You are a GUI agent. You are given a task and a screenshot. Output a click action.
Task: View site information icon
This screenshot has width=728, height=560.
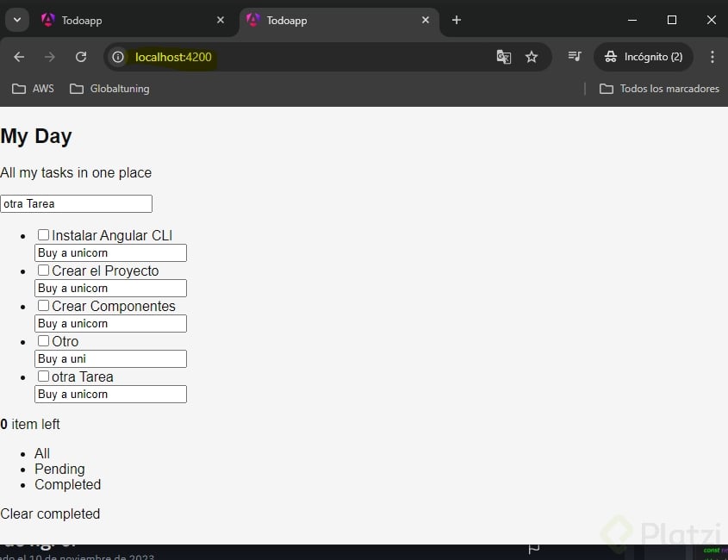click(118, 57)
